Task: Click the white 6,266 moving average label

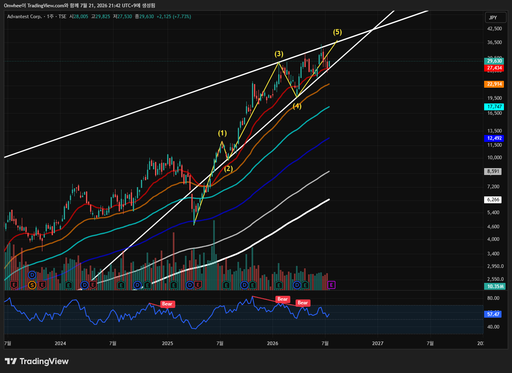Action: pyautogui.click(x=493, y=200)
